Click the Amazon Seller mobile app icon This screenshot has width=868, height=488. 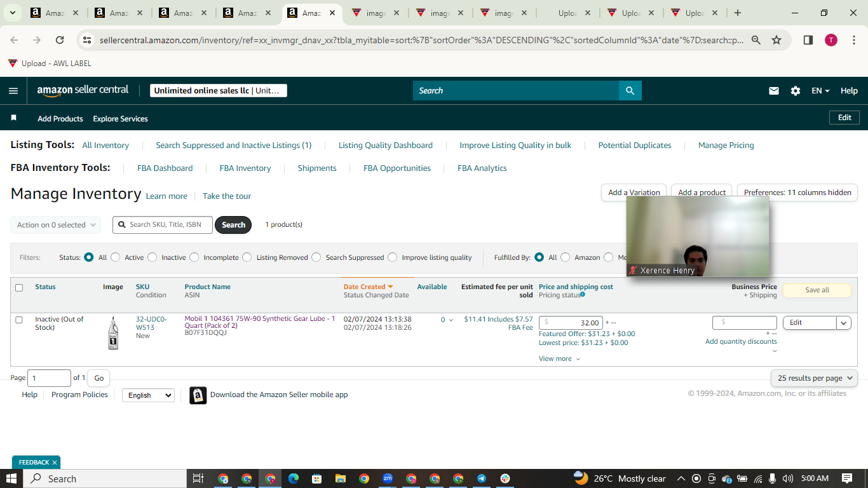pos(198,395)
